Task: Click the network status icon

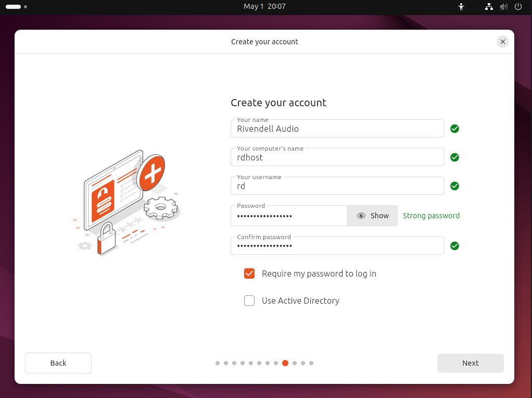Action: 489,7
